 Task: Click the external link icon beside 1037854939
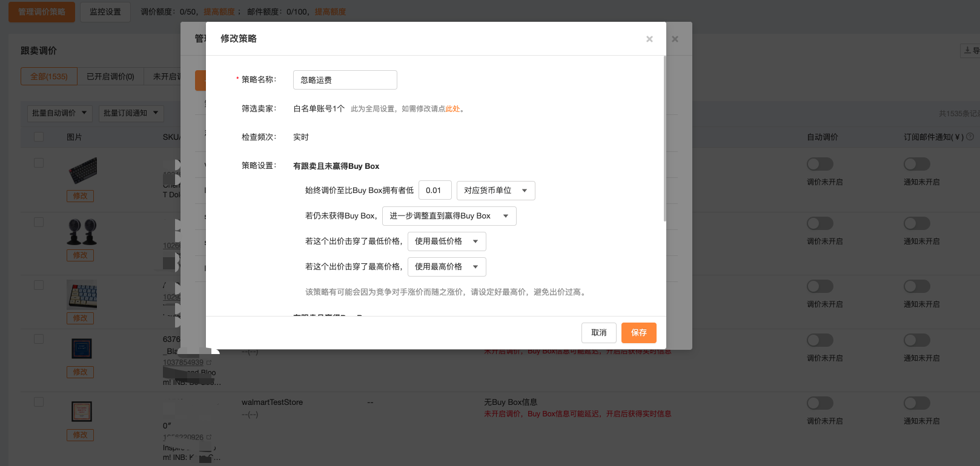[209, 363]
